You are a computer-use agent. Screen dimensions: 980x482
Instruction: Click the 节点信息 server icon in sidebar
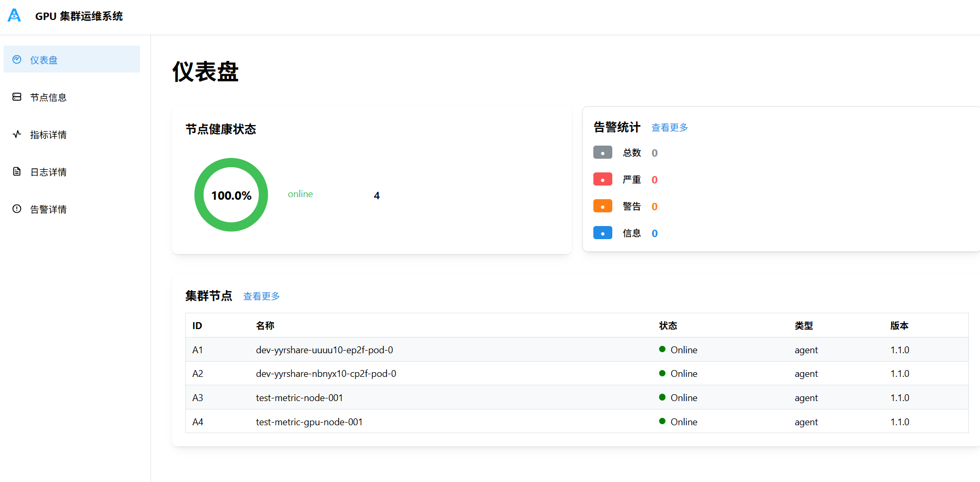(x=17, y=97)
